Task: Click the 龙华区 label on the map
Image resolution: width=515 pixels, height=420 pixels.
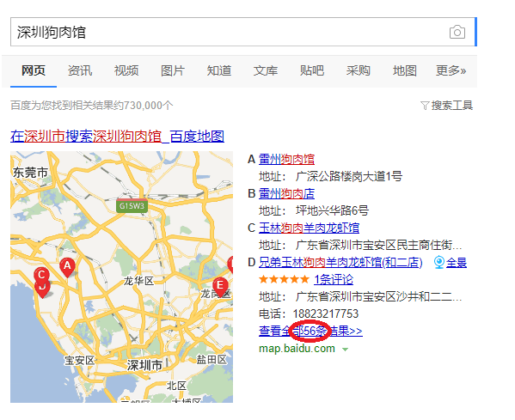Action: tap(138, 281)
